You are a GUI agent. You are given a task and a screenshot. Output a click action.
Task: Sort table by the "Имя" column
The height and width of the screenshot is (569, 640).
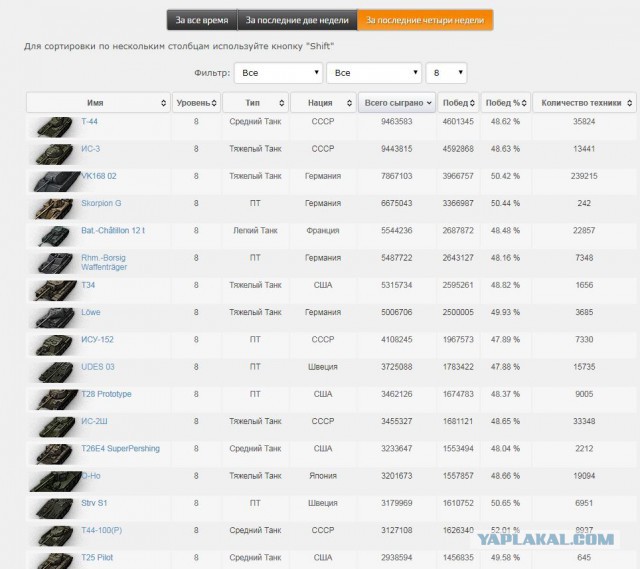98,102
